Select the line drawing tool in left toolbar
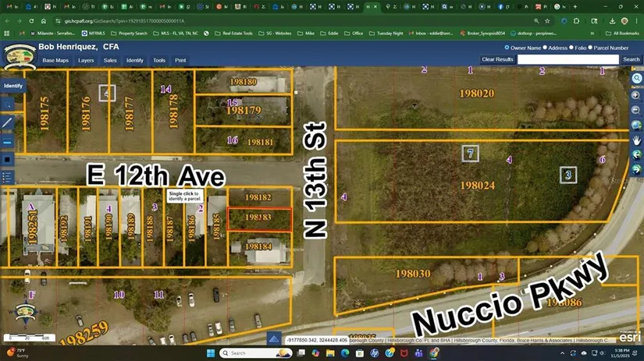 (8, 122)
